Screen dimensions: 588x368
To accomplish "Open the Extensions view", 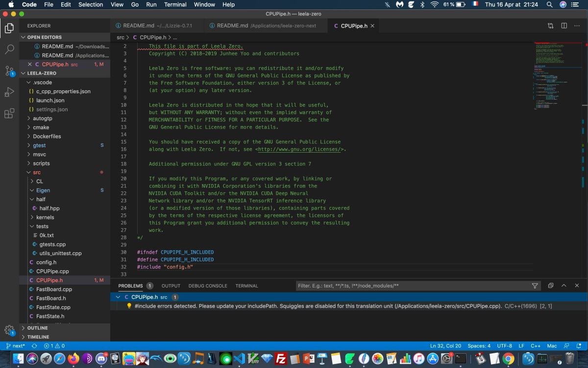I will pyautogui.click(x=9, y=114).
